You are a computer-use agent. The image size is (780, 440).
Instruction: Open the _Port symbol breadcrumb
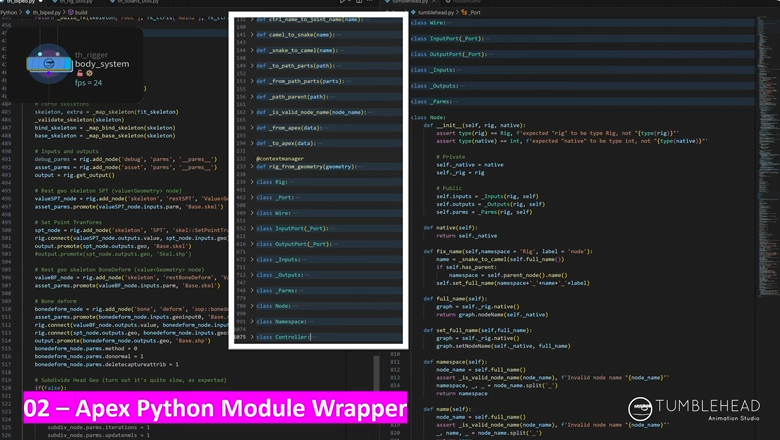(x=471, y=12)
